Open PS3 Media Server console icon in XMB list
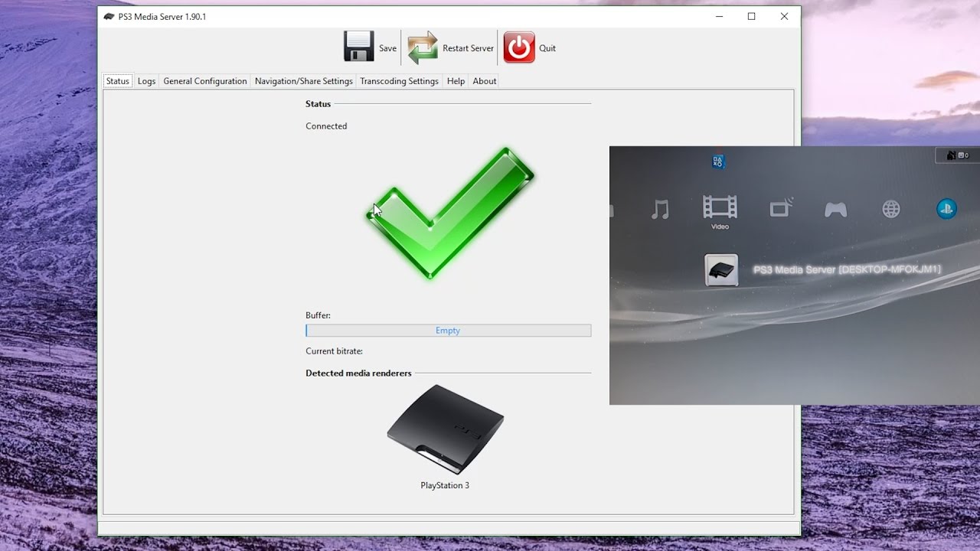This screenshot has height=551, width=980. [x=721, y=270]
